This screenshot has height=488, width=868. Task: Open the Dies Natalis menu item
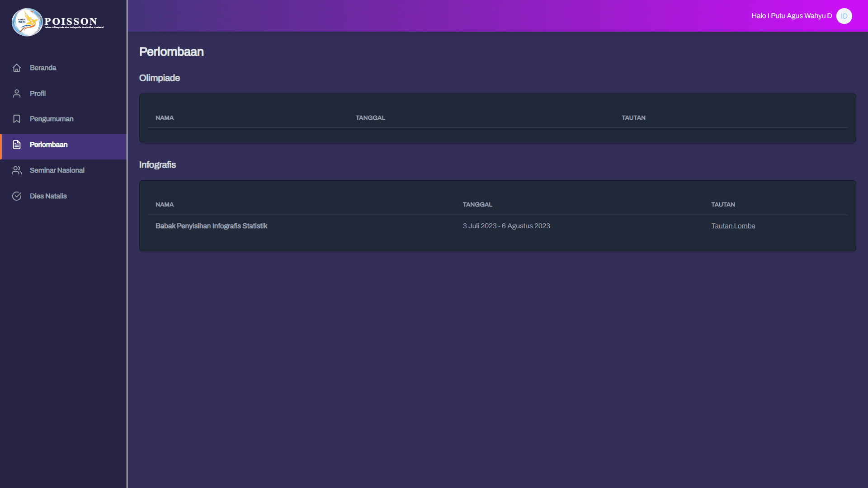point(48,196)
